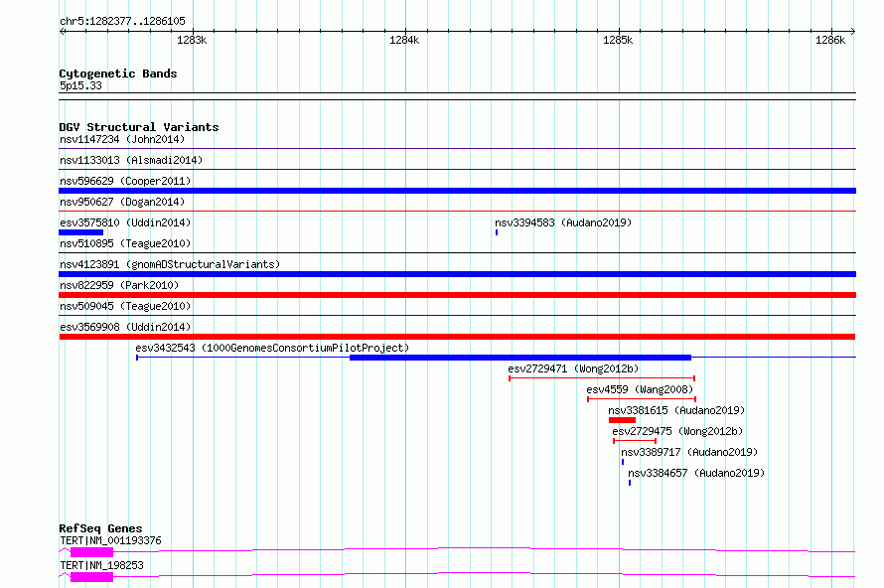Click the 1285k ruler tick label
The image size is (884, 588).
[618, 40]
